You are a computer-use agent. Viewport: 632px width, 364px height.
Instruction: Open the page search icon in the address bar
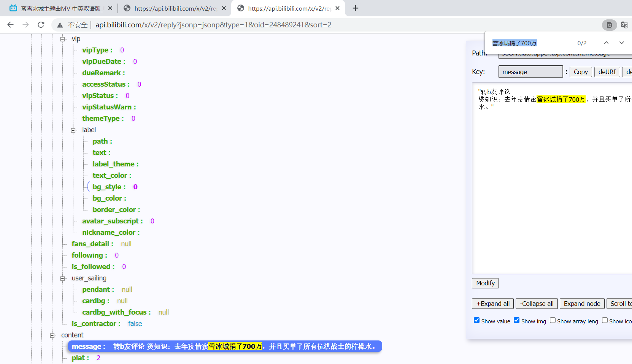(610, 25)
